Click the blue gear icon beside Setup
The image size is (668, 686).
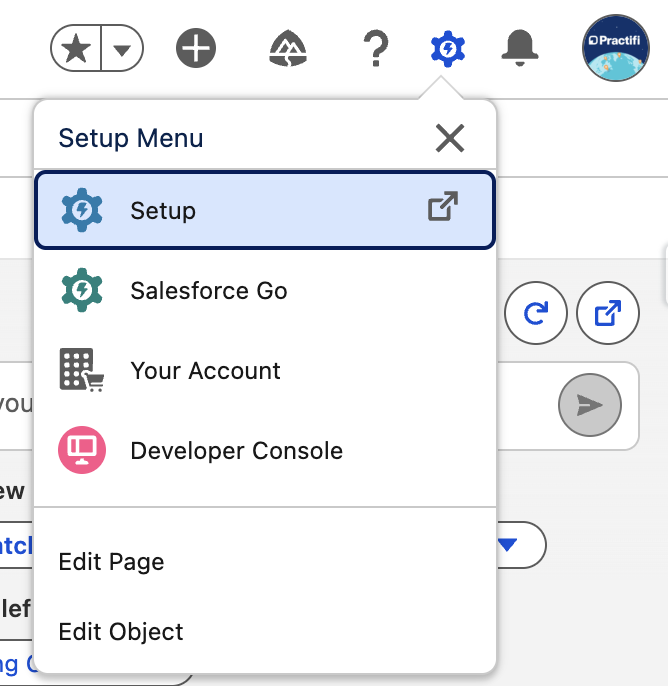pos(82,210)
